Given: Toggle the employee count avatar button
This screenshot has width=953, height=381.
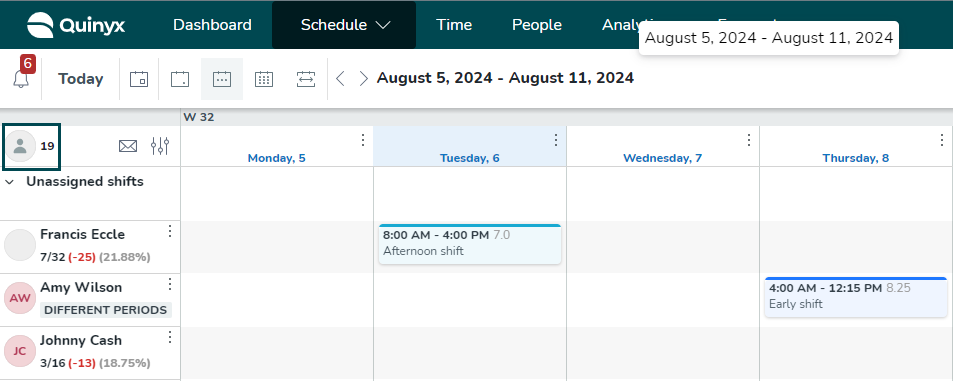Looking at the screenshot, I should pyautogui.click(x=32, y=146).
